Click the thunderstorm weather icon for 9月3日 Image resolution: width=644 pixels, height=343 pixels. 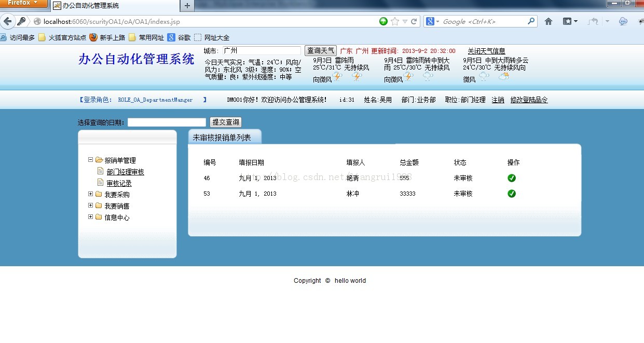coord(336,75)
